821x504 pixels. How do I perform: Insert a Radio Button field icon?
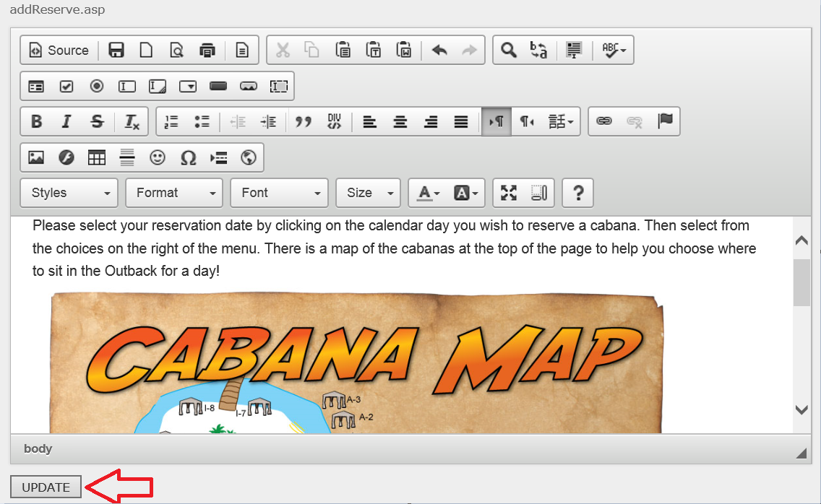coord(97,87)
